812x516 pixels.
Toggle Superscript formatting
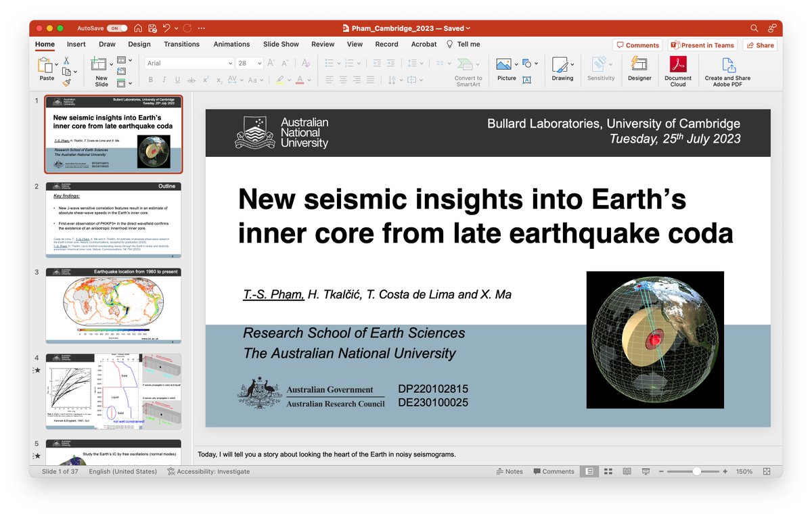[x=206, y=80]
